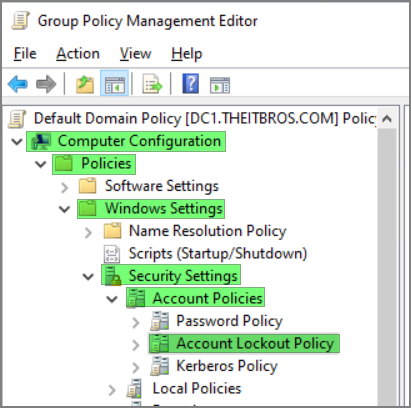The image size is (411, 408).
Task: Click the Scripts (Startup/Shutdown) icon
Action: [112, 254]
